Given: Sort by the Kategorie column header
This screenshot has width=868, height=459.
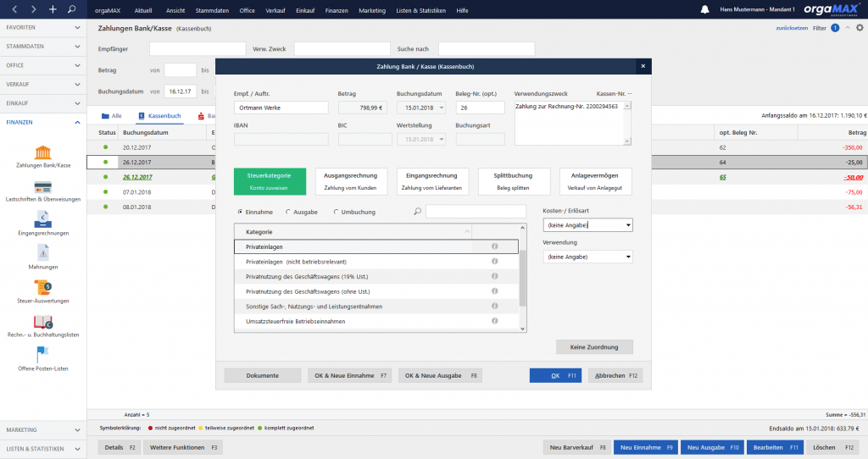Looking at the screenshot, I should point(353,232).
